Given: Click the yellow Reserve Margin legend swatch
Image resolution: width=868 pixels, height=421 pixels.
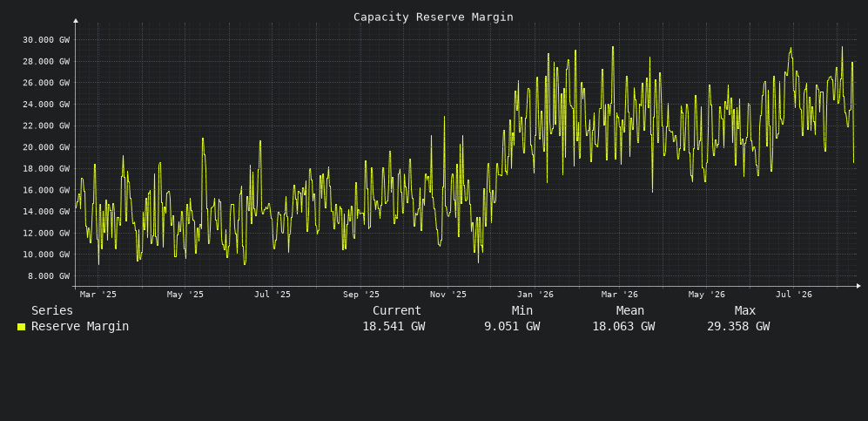Looking at the screenshot, I should (21, 327).
